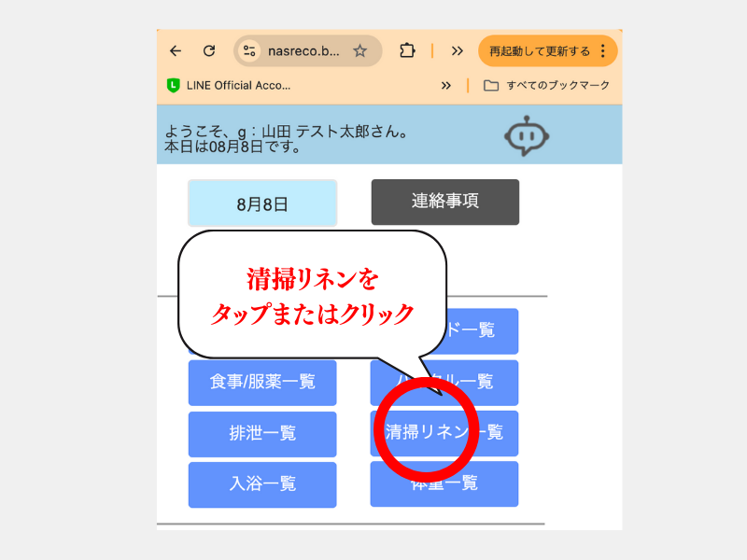Open the すべてのブックマーク folder
Image resolution: width=747 pixels, height=560 pixels.
point(547,85)
